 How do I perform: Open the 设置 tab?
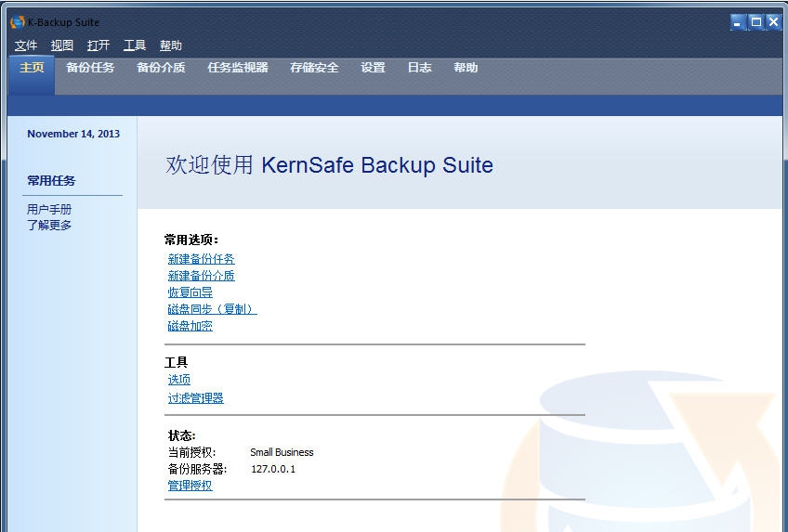tap(373, 68)
